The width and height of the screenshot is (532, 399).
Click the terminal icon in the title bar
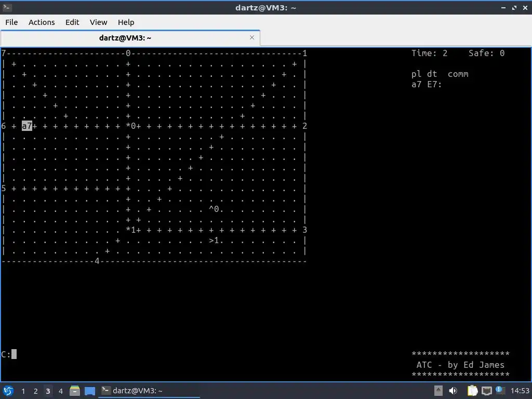[7, 7]
